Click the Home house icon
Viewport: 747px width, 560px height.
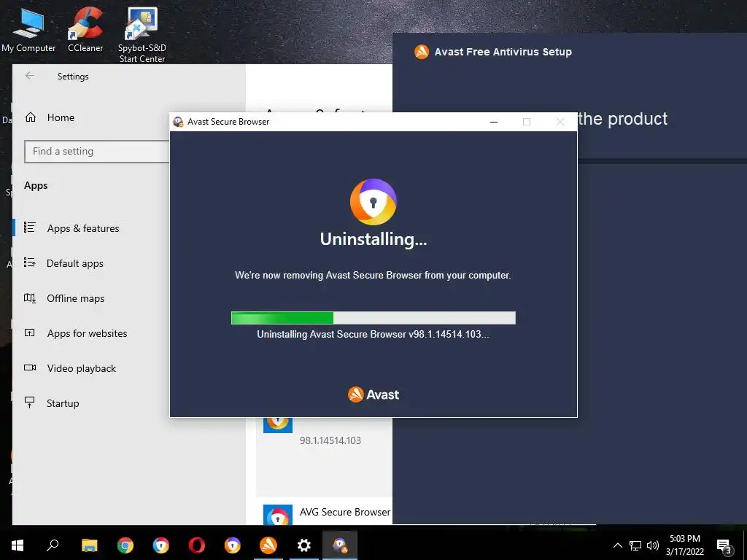pyautogui.click(x=31, y=117)
